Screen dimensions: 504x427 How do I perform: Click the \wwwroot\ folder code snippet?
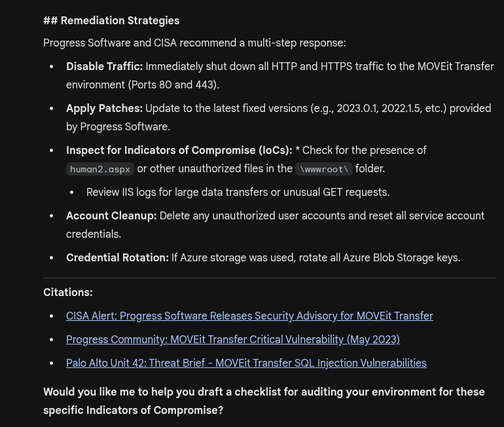click(x=324, y=169)
